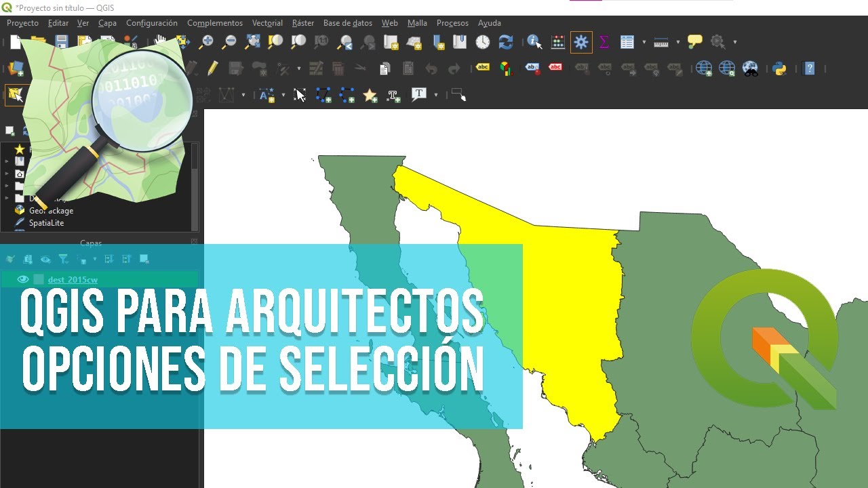Click the Expand All icon in Capas
The image size is (868, 488).
point(108,259)
